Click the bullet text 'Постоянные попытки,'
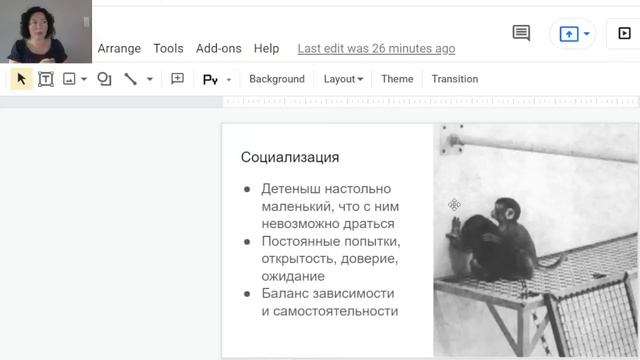640x360 pixels. coord(331,241)
